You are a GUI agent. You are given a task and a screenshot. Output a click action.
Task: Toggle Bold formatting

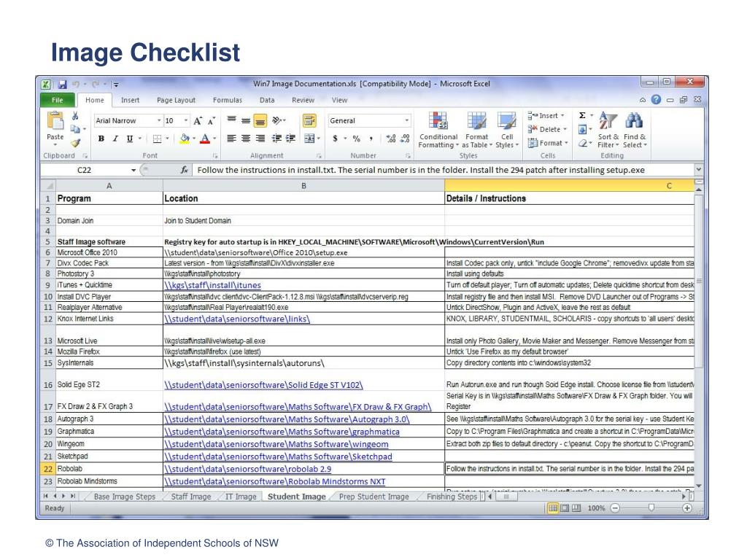pyautogui.click(x=101, y=139)
